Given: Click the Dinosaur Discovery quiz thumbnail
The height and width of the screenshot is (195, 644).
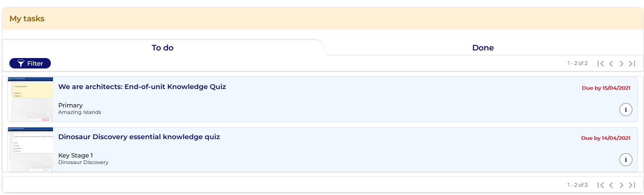Looking at the screenshot, I should pos(31,149).
